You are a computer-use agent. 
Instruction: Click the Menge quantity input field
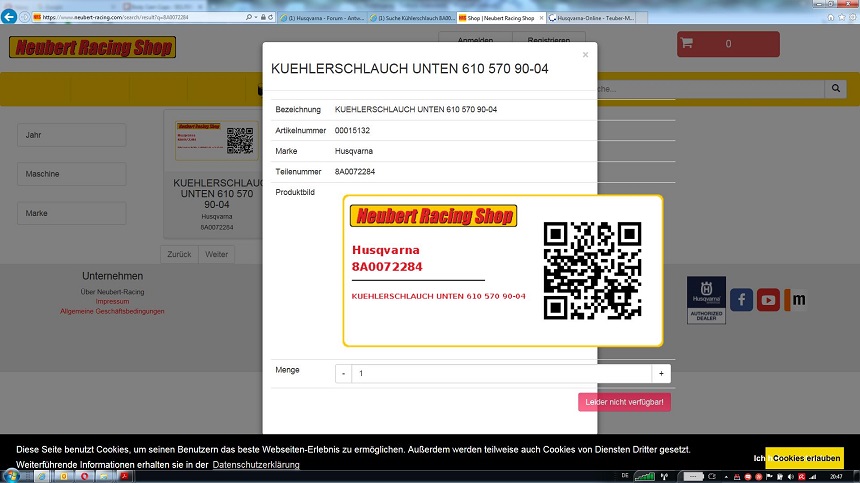pos(501,373)
